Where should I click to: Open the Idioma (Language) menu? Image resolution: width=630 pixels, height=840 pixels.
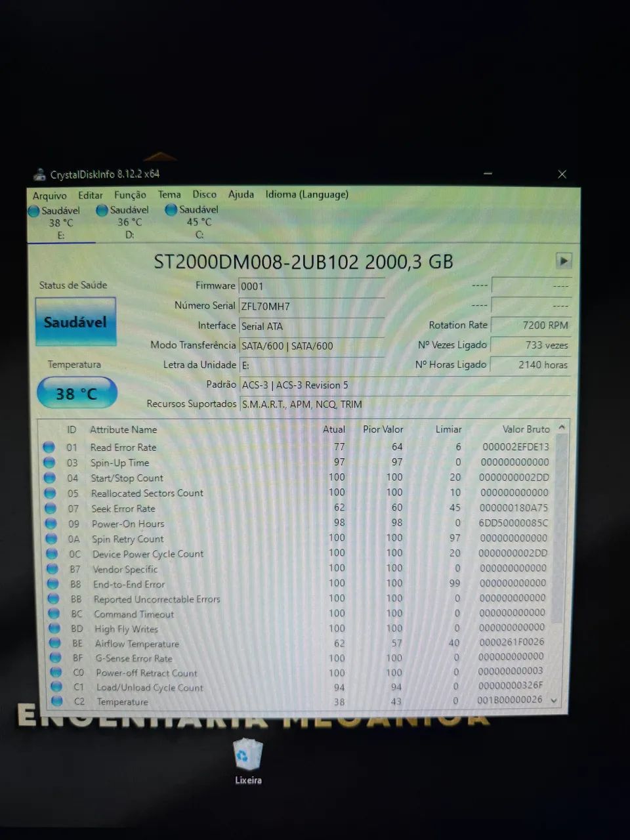coord(306,194)
